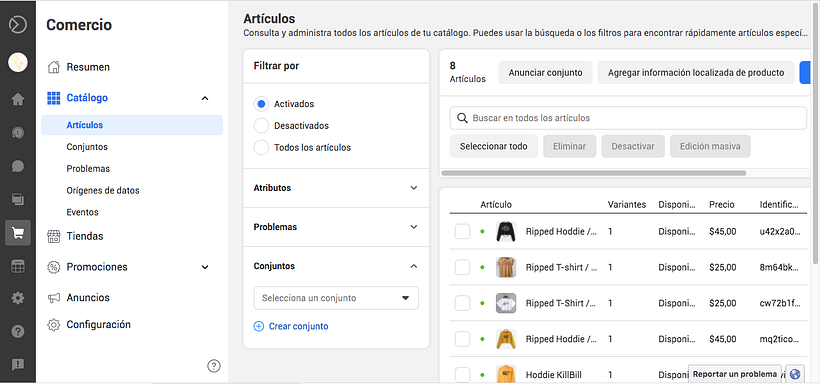Image resolution: width=820 pixels, height=384 pixels.
Task: Open the Meta Business logo at top of rail
Action: (18, 25)
